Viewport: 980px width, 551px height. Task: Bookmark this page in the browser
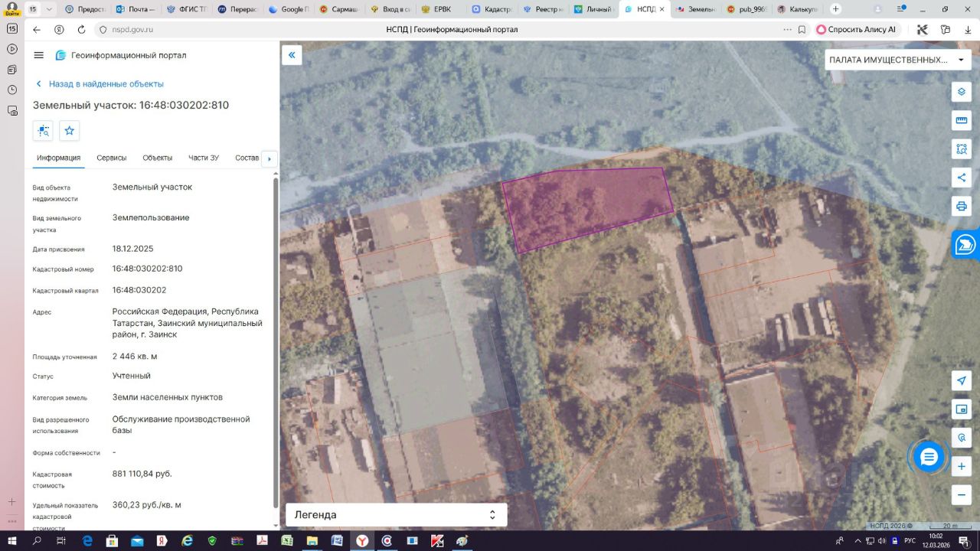coord(802,29)
